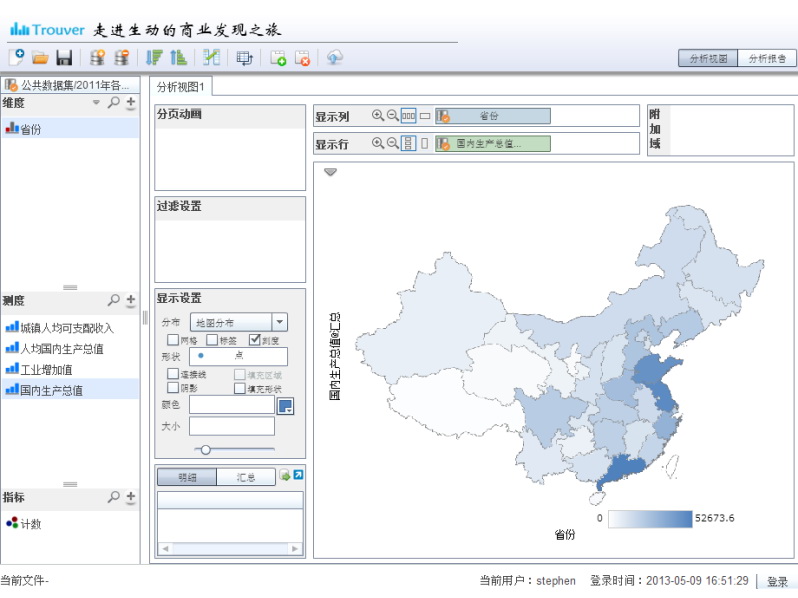The width and height of the screenshot is (798, 598).
Task: Toggle the 网格 checkbox
Action: pyautogui.click(x=173, y=339)
